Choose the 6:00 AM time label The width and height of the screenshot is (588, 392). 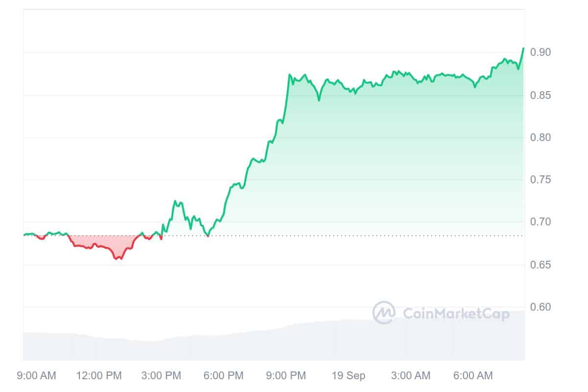(x=473, y=376)
